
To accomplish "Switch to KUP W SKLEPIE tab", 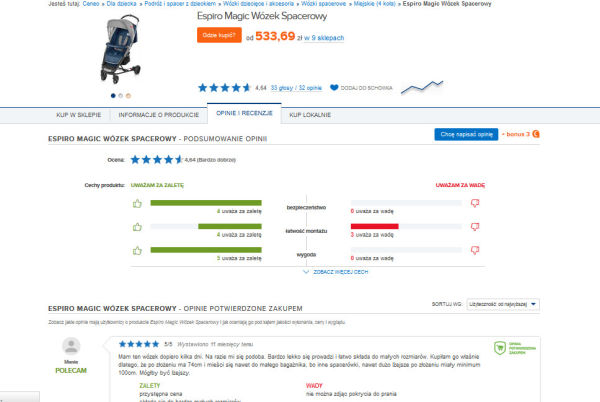I will 79,115.
